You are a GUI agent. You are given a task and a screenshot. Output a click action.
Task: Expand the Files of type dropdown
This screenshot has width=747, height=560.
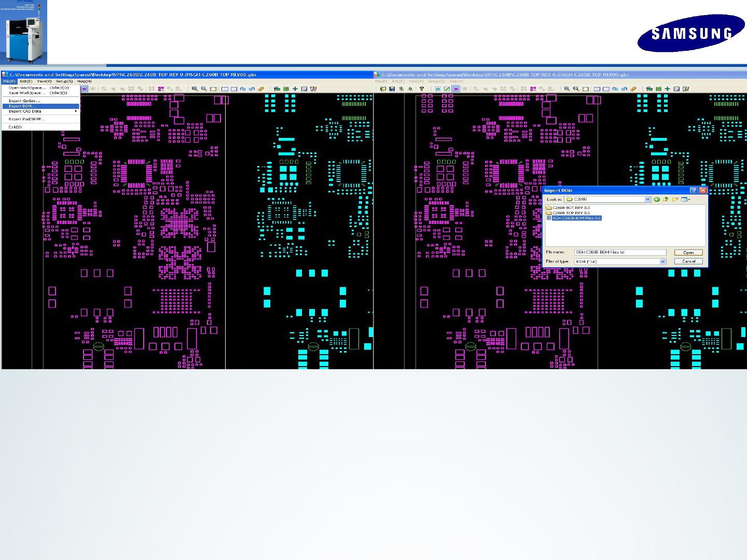click(662, 261)
